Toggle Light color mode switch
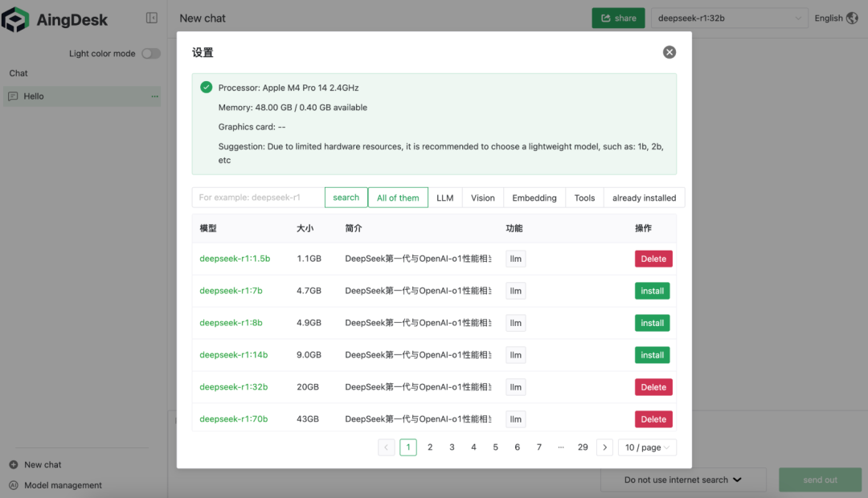Viewport: 868px width, 498px height. pos(150,52)
